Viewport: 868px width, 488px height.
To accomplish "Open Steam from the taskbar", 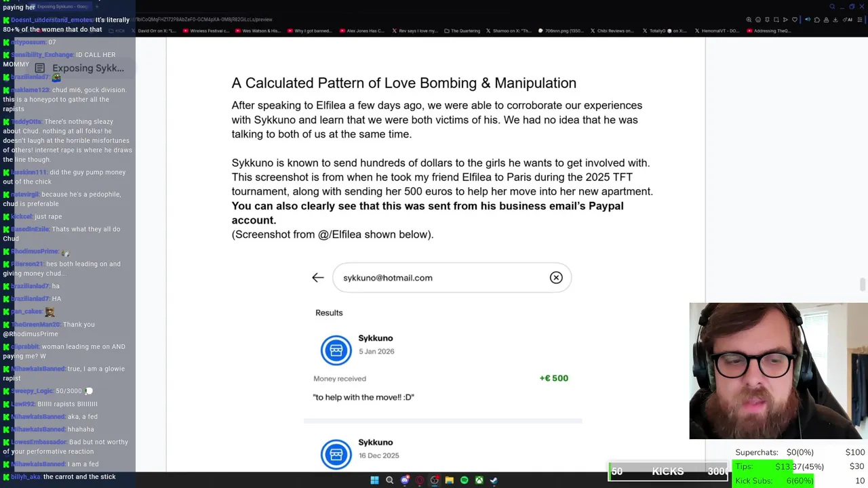I will pyautogui.click(x=494, y=480).
